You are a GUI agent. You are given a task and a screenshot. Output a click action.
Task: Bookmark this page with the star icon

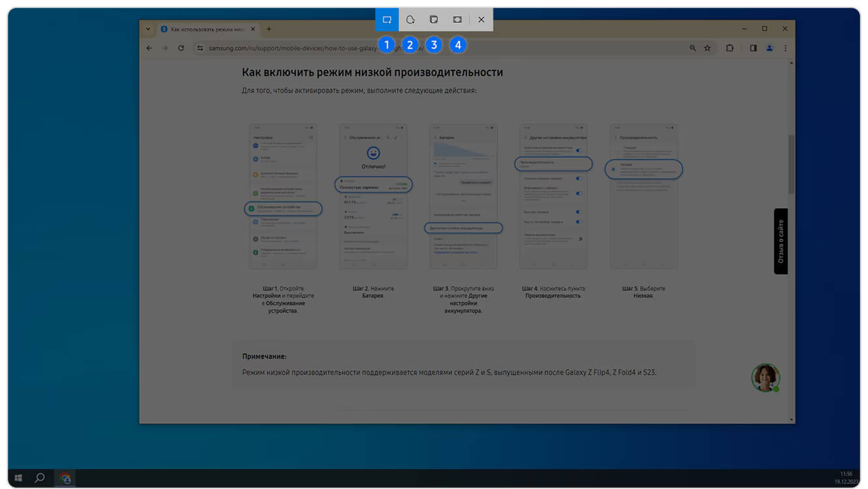(707, 48)
